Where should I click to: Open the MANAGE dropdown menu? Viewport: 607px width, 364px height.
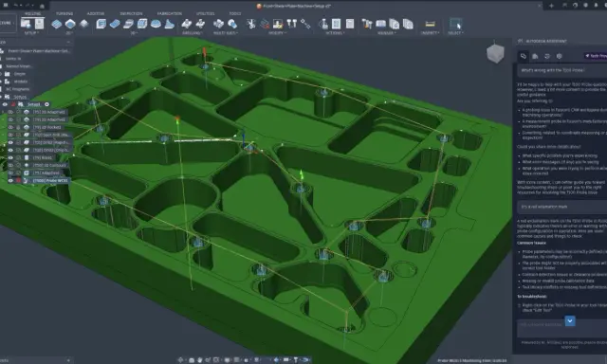click(x=386, y=33)
